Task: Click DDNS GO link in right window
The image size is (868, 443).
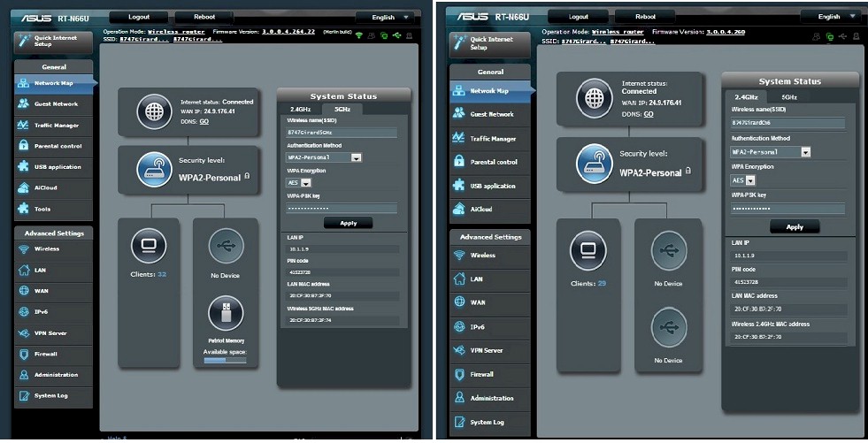Action: 649,114
